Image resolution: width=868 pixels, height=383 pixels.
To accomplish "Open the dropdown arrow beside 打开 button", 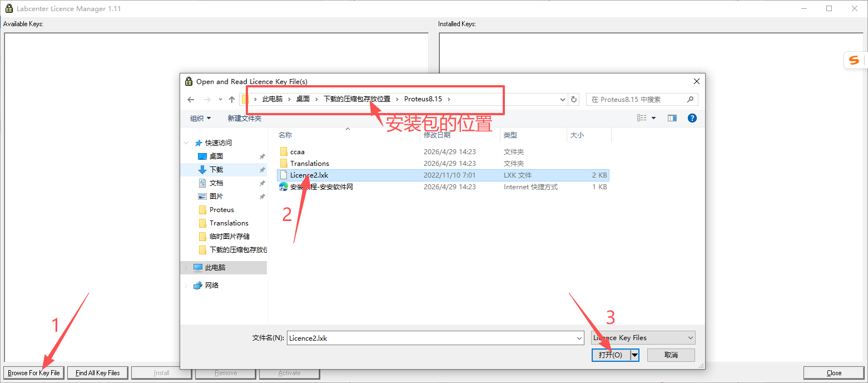I will 634,355.
